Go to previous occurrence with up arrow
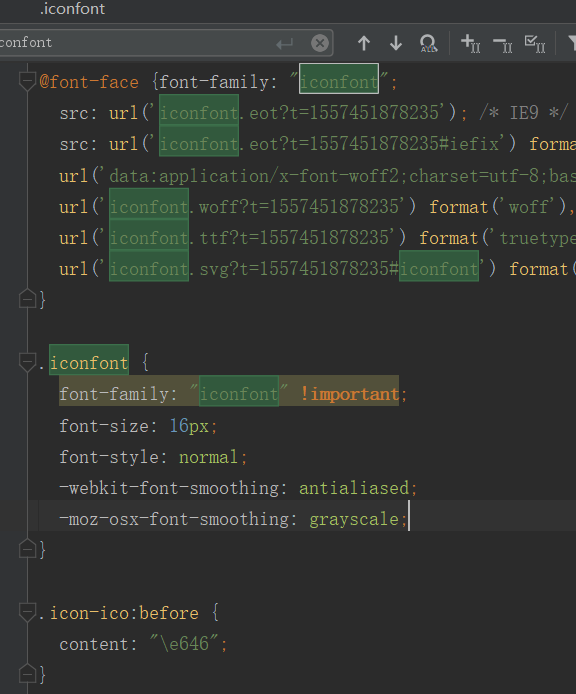Viewport: 576px width, 694px height. pyautogui.click(x=364, y=43)
